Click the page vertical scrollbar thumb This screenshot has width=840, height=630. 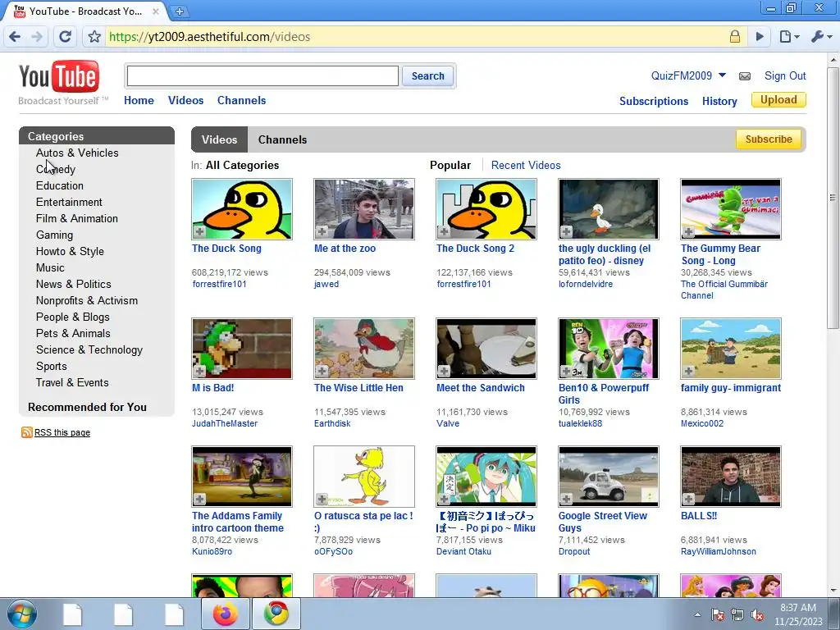833,199
